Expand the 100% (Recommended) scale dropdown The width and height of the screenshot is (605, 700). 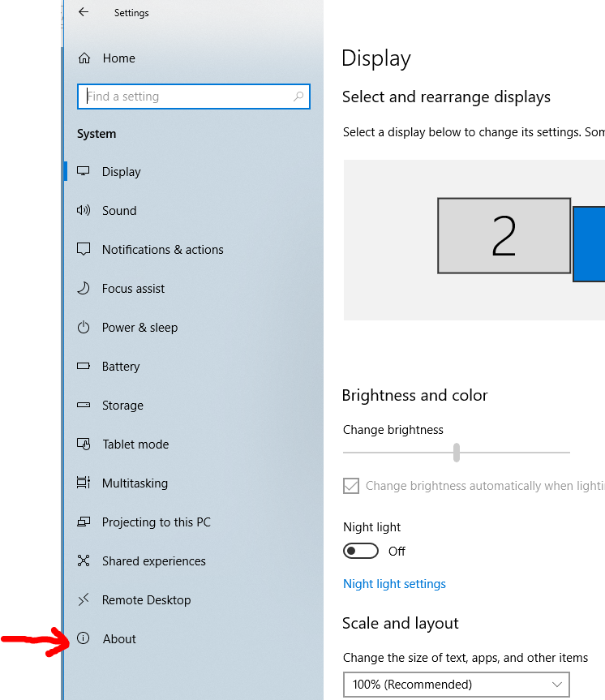pos(456,685)
